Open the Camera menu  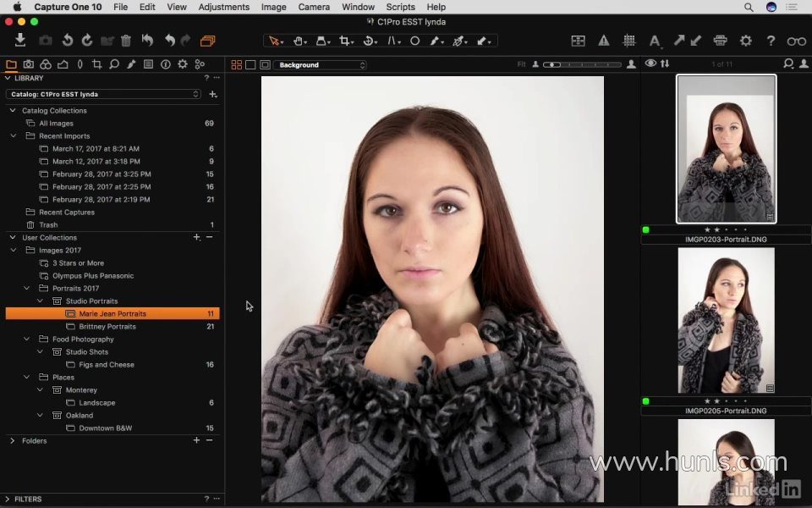tap(314, 7)
